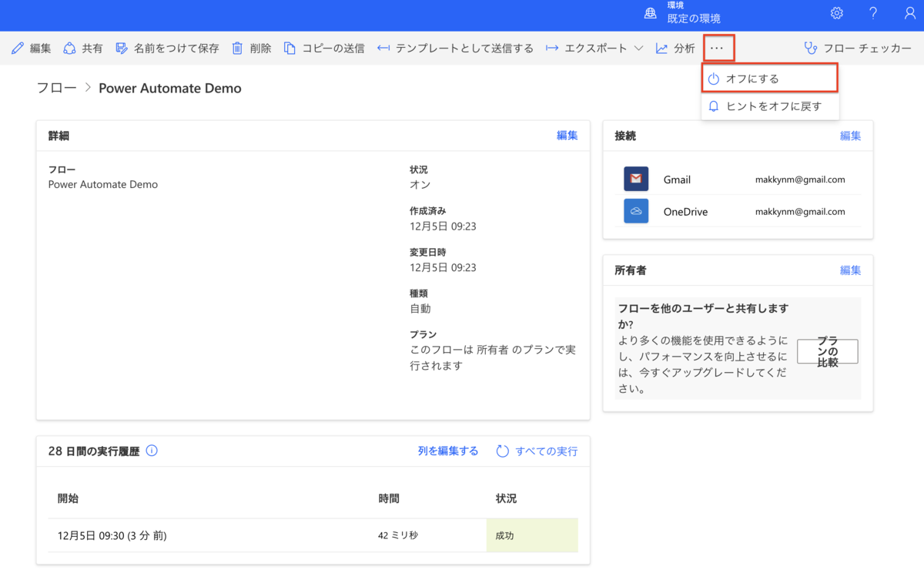This screenshot has height=570, width=924.
Task: Select 既定の環境 environment picker
Action: point(694,18)
